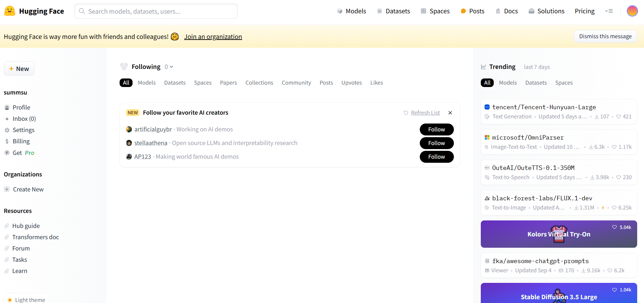The image size is (644, 303).
Task: Open Join an organization link
Action: [x=213, y=37]
